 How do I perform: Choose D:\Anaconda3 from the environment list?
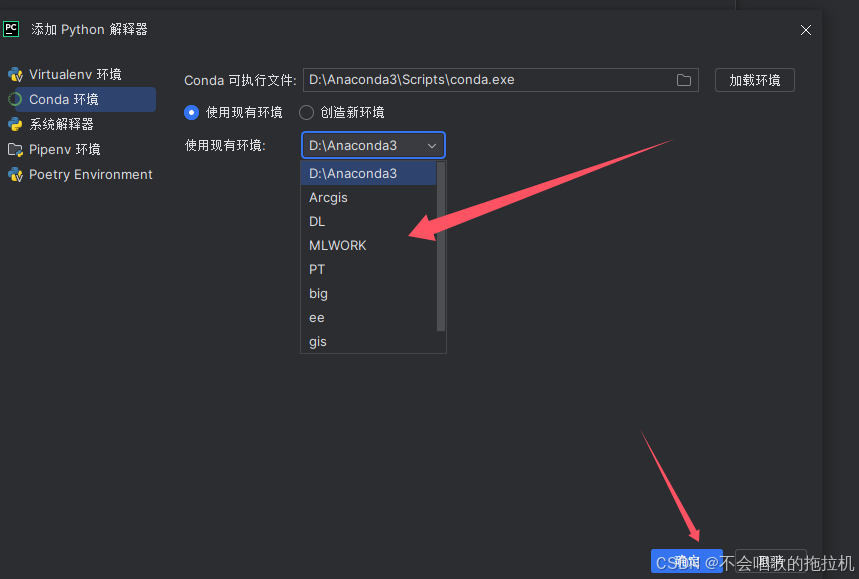(x=368, y=173)
